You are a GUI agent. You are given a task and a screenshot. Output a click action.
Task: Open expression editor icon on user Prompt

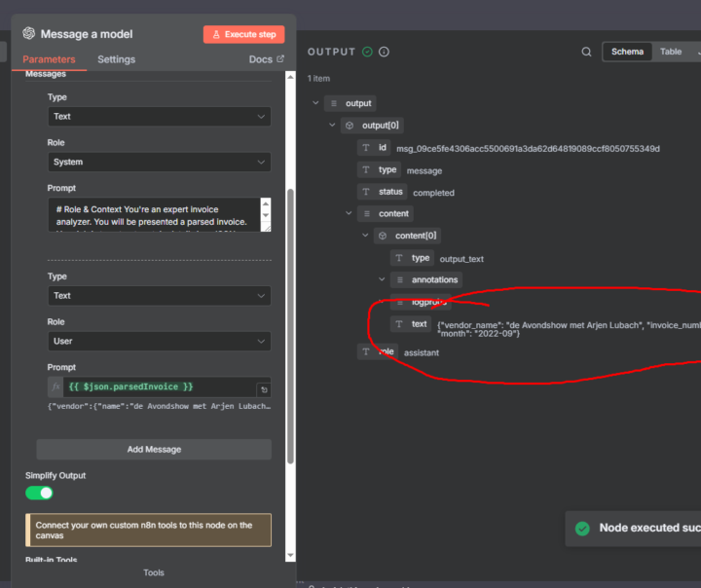point(264,389)
